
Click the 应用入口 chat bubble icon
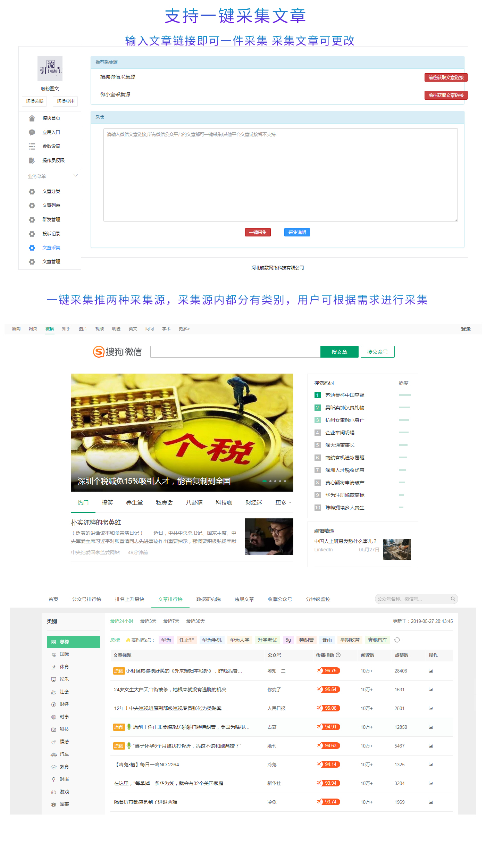tap(32, 132)
